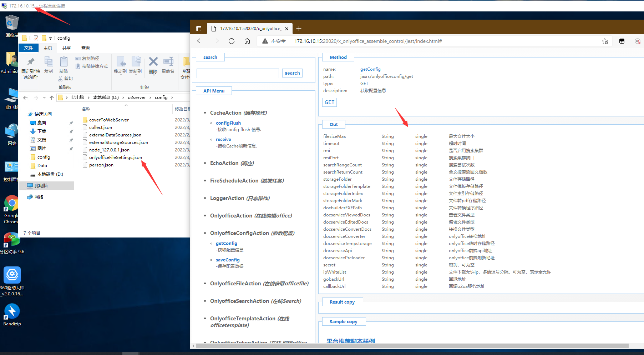Click the browser refresh icon
The width and height of the screenshot is (644, 355).
pos(232,41)
